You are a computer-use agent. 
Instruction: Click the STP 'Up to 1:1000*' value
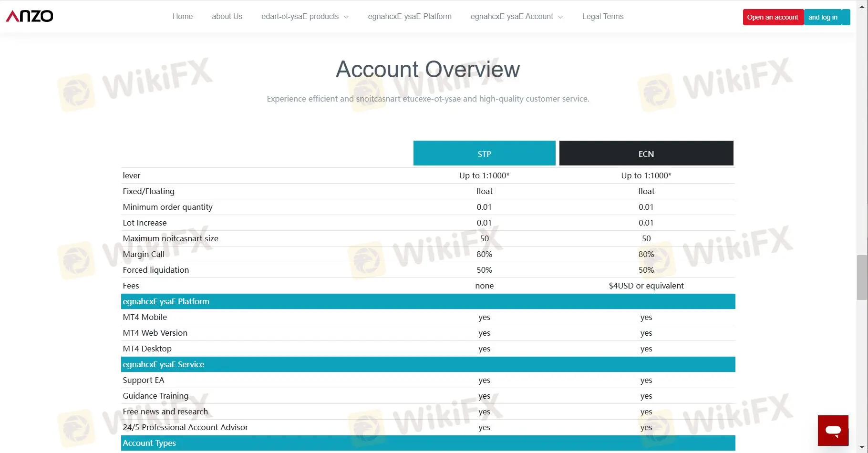pyautogui.click(x=485, y=175)
